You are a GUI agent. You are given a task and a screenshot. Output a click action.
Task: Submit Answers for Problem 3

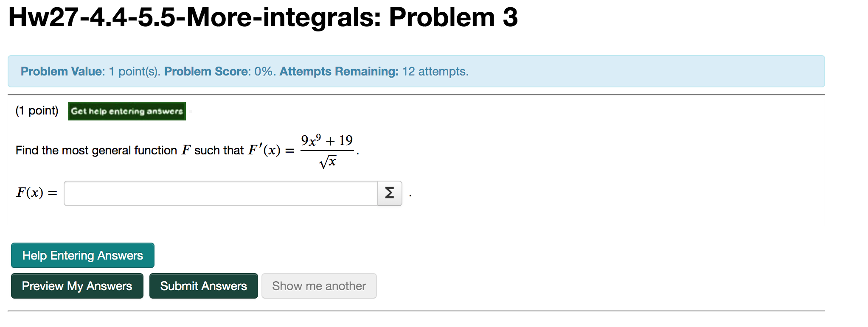pyautogui.click(x=203, y=286)
